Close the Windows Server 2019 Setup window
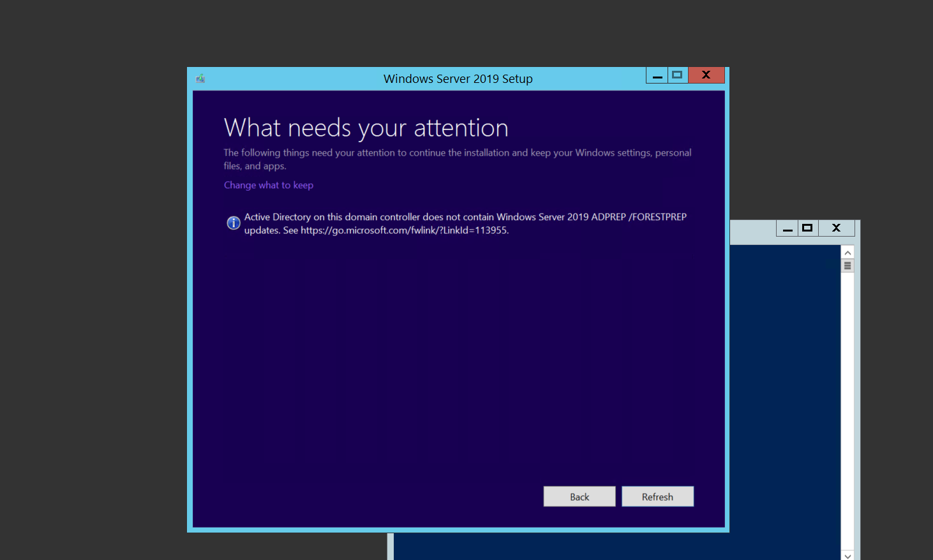Screen dimensions: 933x560 click(x=706, y=75)
